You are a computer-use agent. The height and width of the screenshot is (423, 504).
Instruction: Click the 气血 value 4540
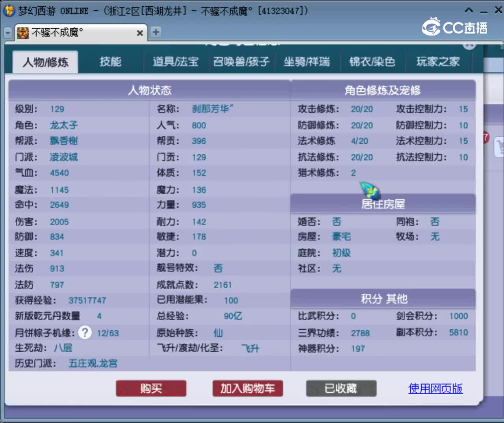[x=59, y=173]
